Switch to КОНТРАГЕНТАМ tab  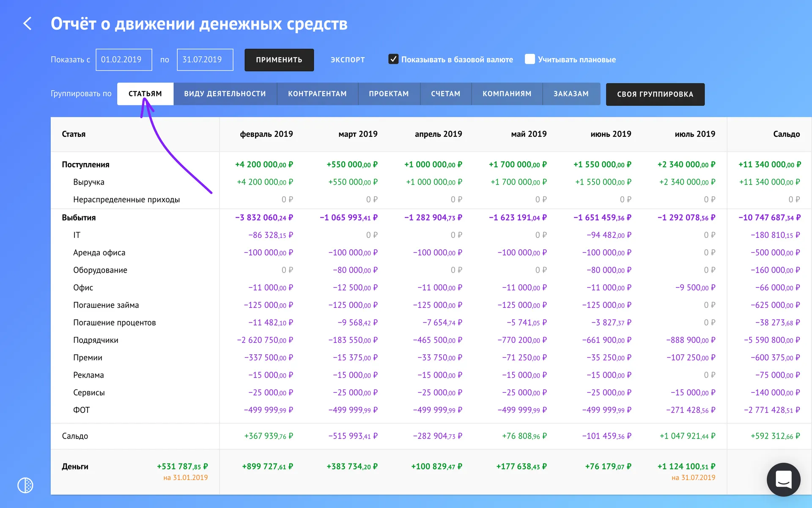coord(317,94)
